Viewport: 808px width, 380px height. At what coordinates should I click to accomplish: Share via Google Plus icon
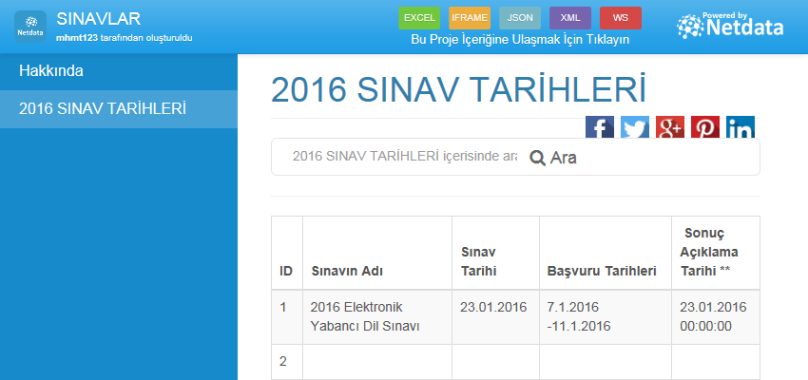click(x=669, y=127)
